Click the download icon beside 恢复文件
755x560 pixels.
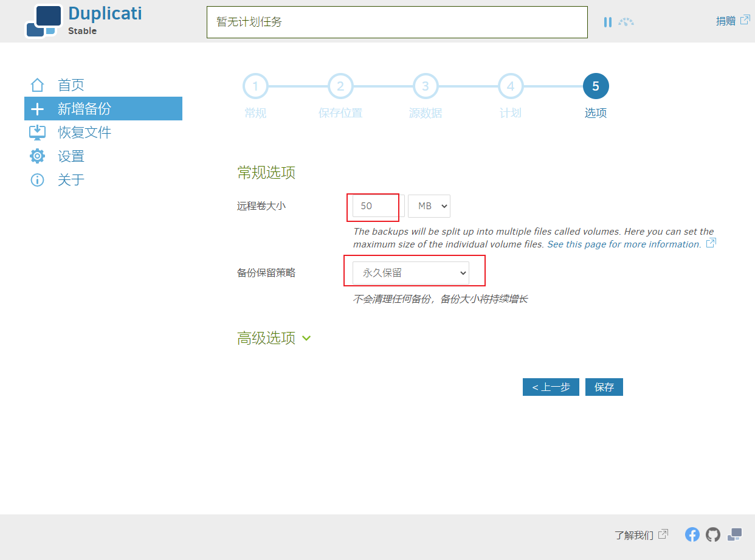click(x=38, y=133)
